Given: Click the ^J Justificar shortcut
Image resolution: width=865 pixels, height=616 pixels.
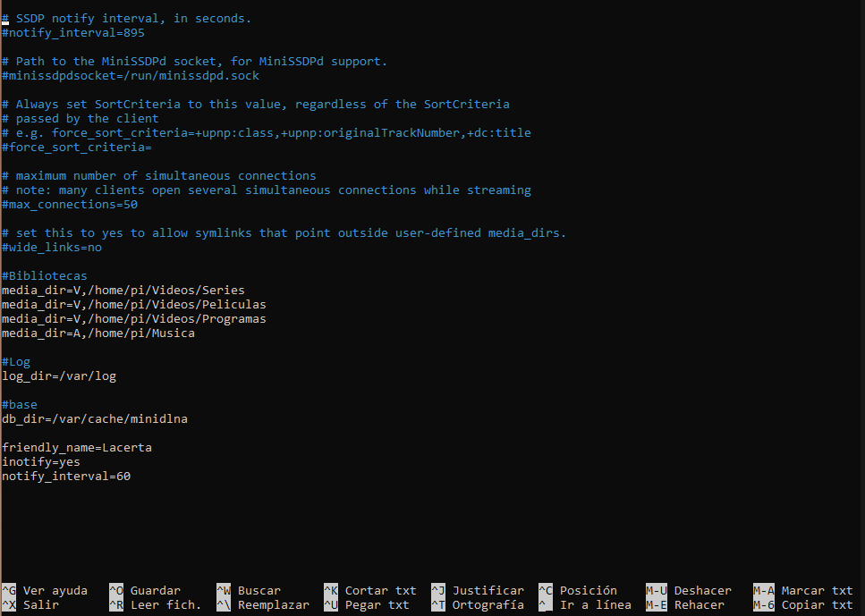Looking at the screenshot, I should [477, 591].
